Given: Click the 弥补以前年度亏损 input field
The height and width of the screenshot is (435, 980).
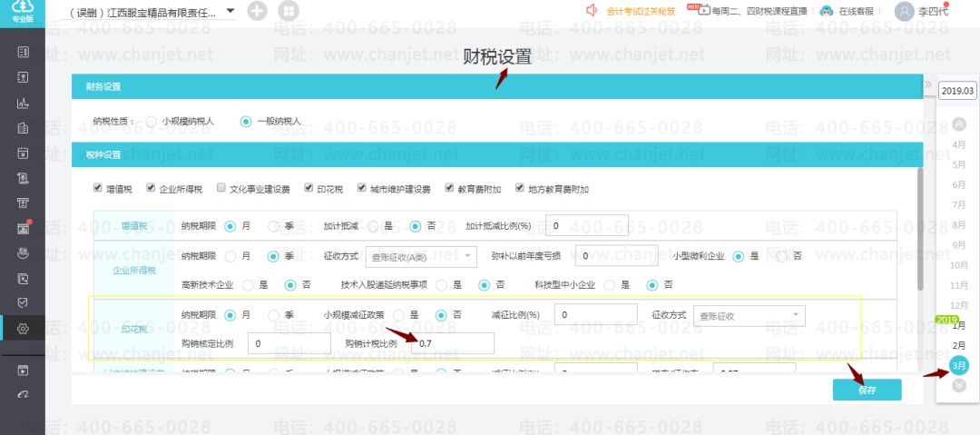Looking at the screenshot, I should click(616, 256).
